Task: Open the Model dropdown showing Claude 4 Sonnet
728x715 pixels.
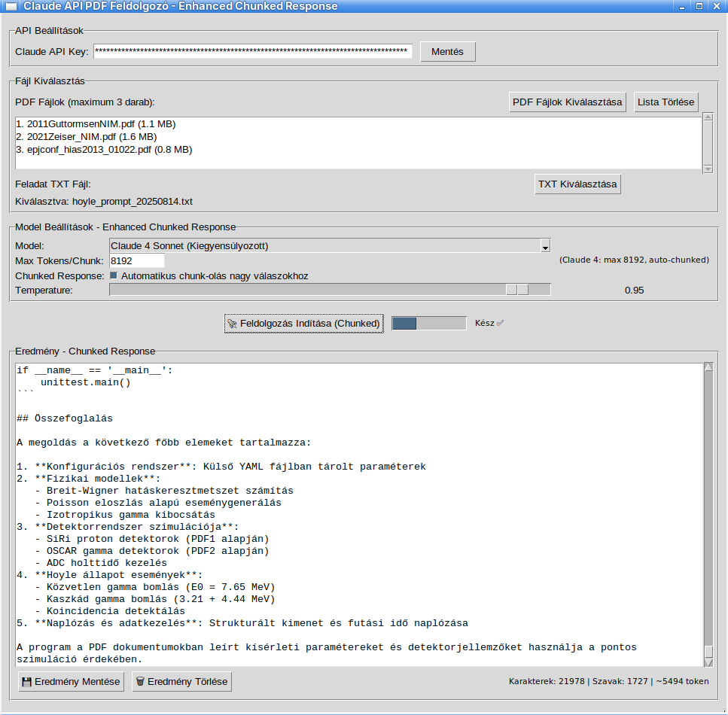Action: [x=330, y=245]
